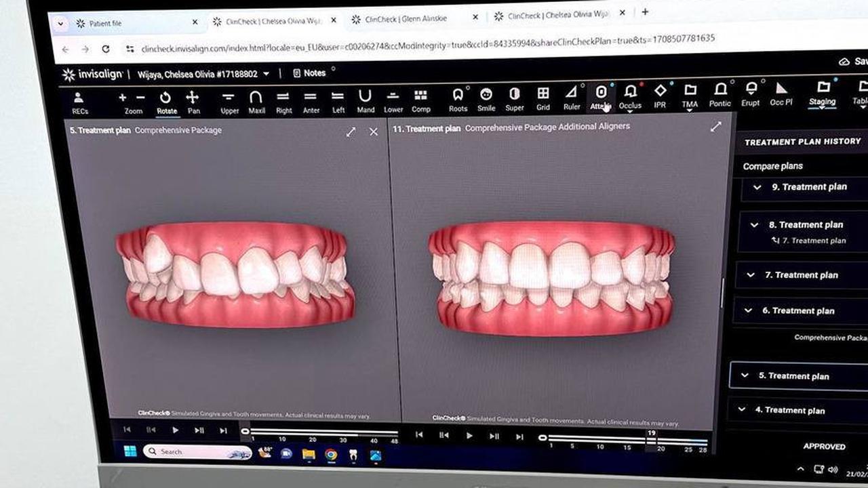The height and width of the screenshot is (488, 868).
Task: Open the RECs tool
Action: point(79,103)
